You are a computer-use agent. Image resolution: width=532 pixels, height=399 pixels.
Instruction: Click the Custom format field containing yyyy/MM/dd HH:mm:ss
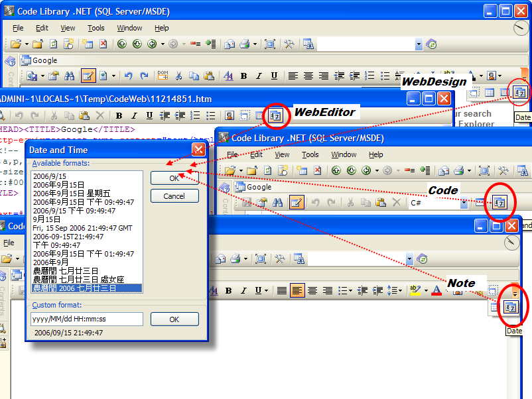[x=87, y=319]
